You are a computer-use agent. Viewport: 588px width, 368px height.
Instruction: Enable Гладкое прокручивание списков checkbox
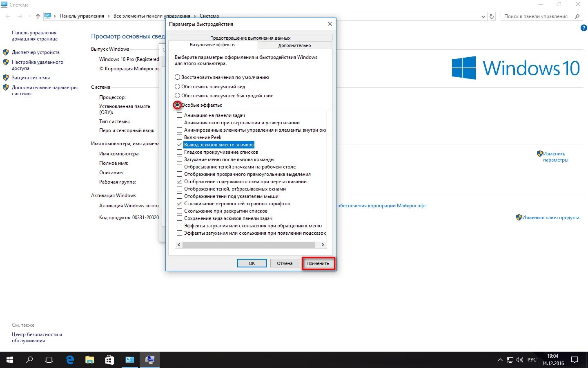pyautogui.click(x=179, y=152)
